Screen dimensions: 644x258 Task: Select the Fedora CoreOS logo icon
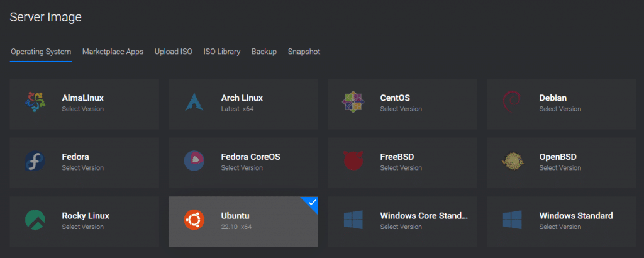tap(194, 161)
